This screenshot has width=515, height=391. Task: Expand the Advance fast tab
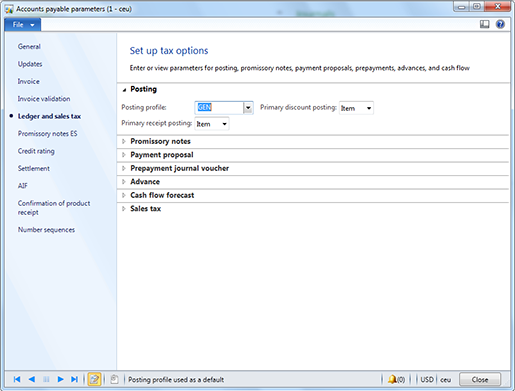pos(124,182)
